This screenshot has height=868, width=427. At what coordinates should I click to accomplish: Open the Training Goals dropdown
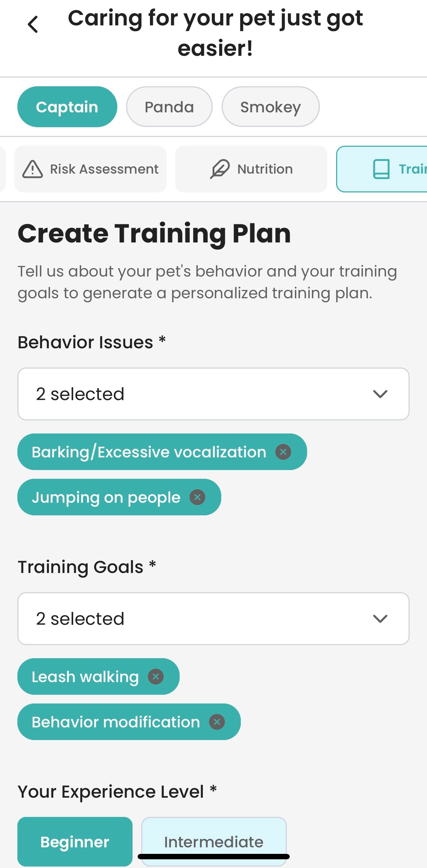(214, 619)
